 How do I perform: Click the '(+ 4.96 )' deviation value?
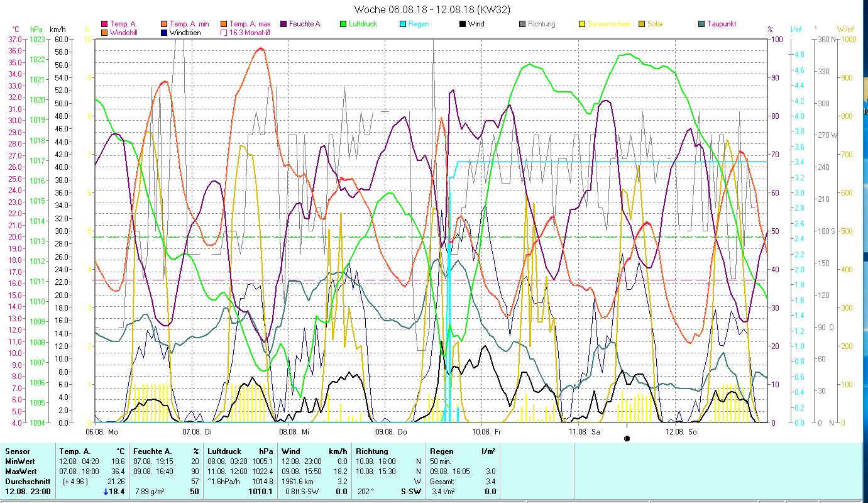click(x=74, y=482)
